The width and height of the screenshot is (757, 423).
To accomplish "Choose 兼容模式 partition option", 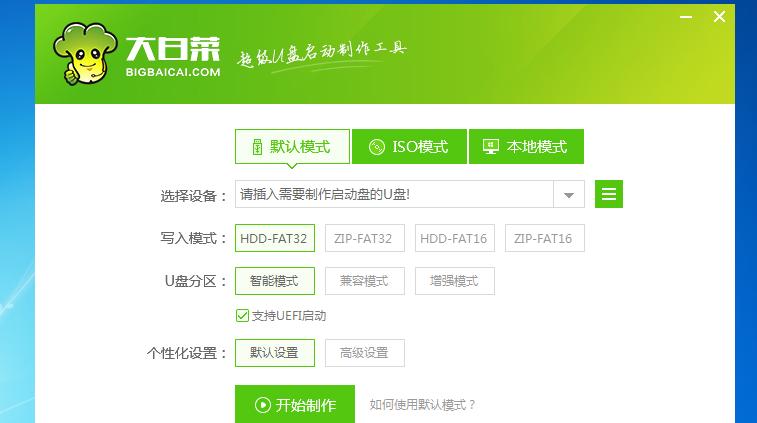I will [364, 281].
